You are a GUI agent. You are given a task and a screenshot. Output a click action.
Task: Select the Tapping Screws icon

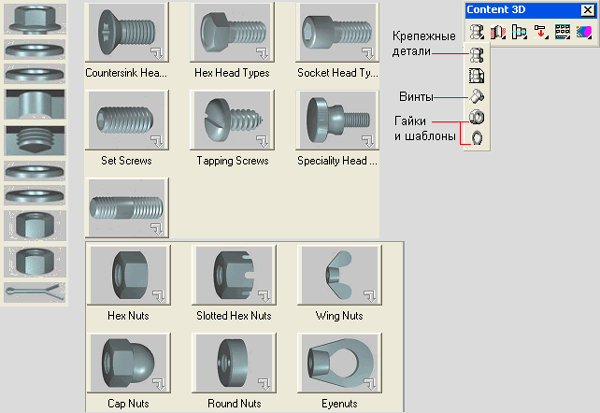point(232,120)
